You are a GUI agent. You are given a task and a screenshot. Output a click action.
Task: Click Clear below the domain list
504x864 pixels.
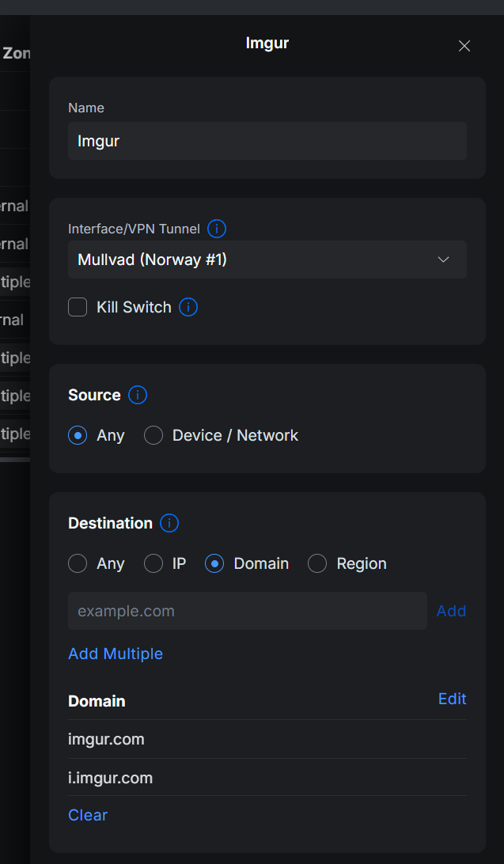(x=88, y=814)
